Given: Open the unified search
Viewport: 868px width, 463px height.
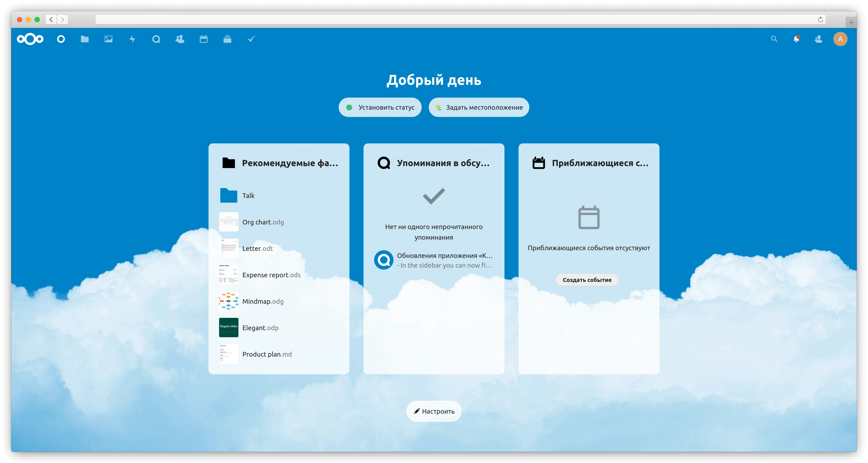Looking at the screenshot, I should point(774,39).
